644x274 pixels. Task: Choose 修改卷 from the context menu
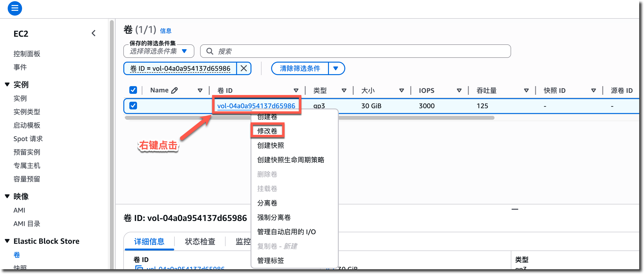click(267, 131)
